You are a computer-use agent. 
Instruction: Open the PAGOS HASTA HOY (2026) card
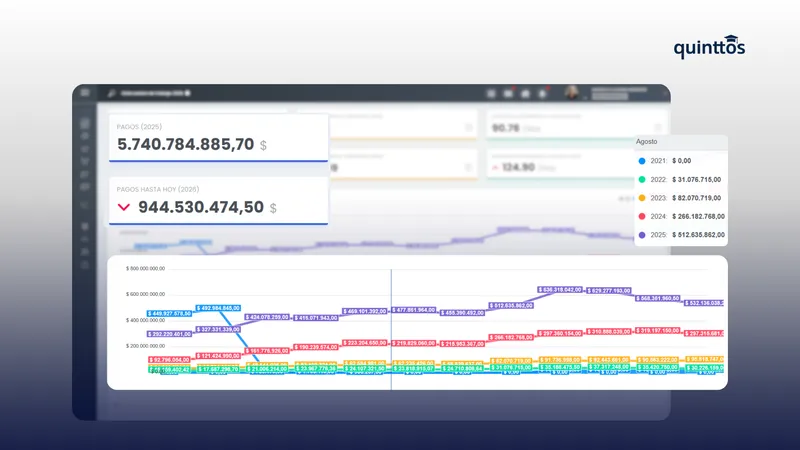(x=218, y=201)
